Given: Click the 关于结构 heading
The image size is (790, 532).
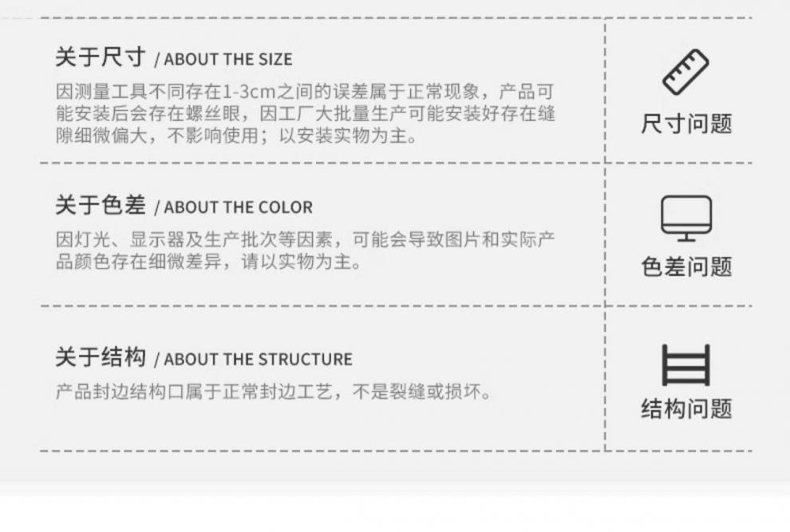Looking at the screenshot, I should (x=101, y=357).
